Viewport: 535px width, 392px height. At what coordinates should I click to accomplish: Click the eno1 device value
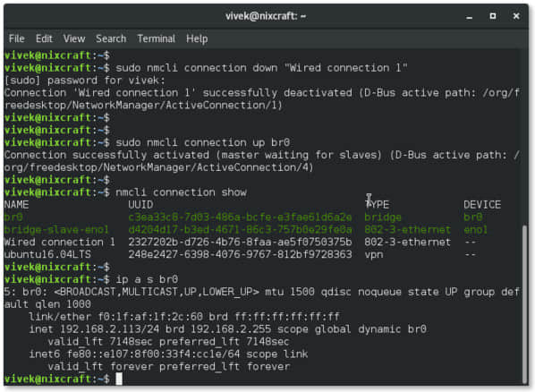point(475,229)
